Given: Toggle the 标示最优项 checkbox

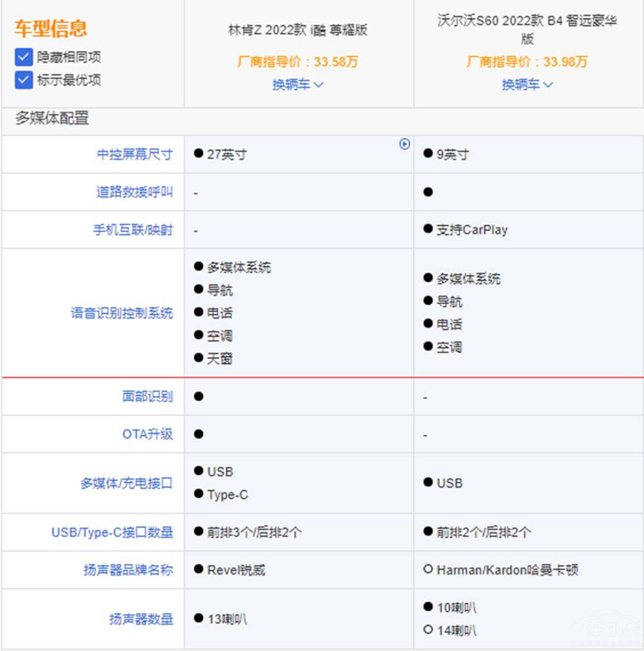Looking at the screenshot, I should [24, 80].
